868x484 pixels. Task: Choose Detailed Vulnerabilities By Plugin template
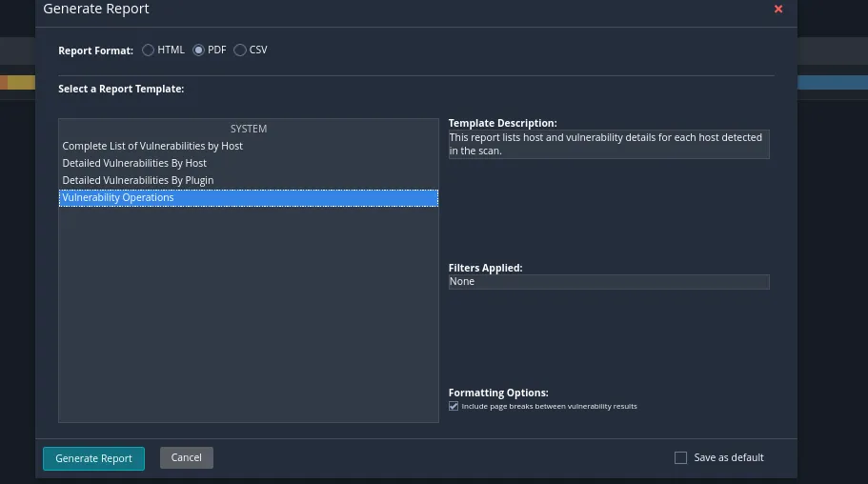pyautogui.click(x=138, y=180)
